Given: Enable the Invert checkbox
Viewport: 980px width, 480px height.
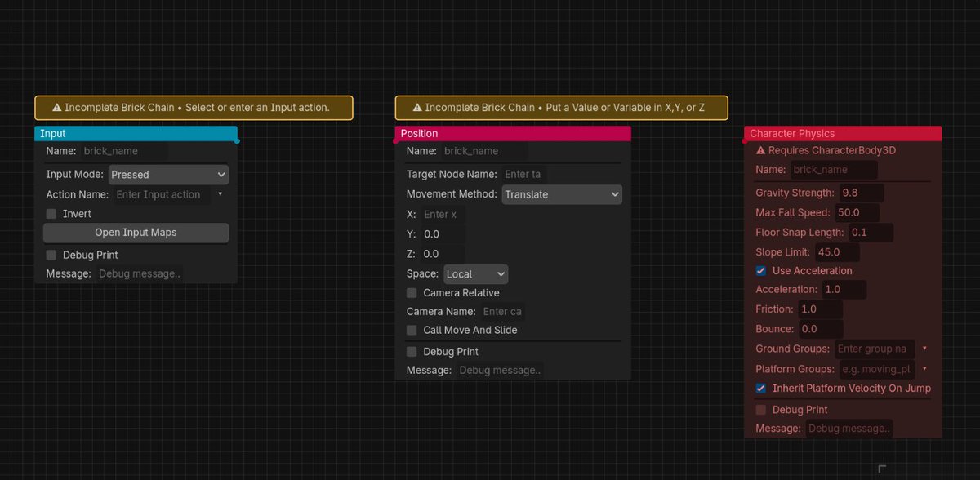Looking at the screenshot, I should click(51, 214).
